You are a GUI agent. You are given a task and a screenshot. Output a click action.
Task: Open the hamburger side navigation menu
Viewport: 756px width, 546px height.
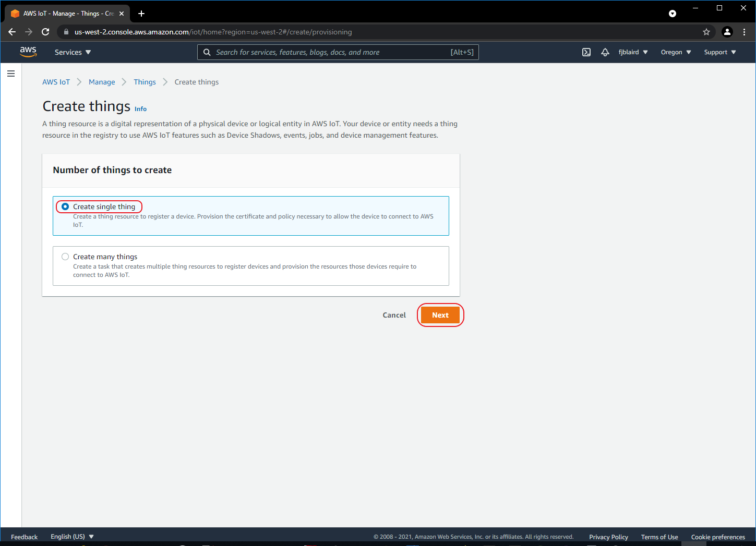(11, 74)
